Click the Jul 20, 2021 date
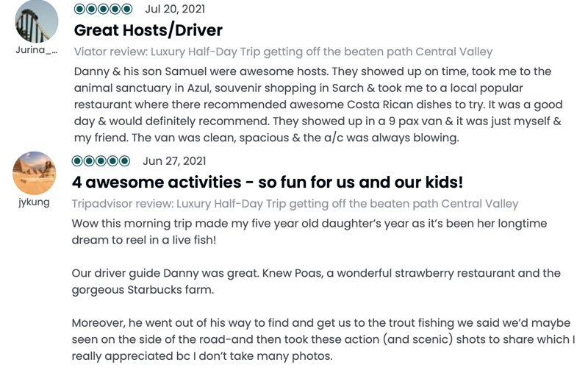This screenshot has height=368, width=588. (x=175, y=9)
